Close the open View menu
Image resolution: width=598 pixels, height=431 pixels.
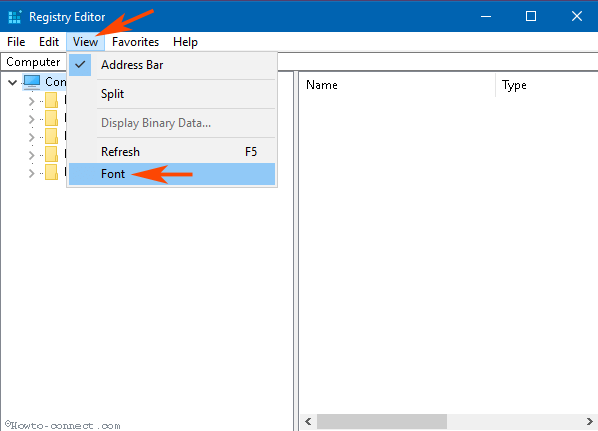point(85,42)
